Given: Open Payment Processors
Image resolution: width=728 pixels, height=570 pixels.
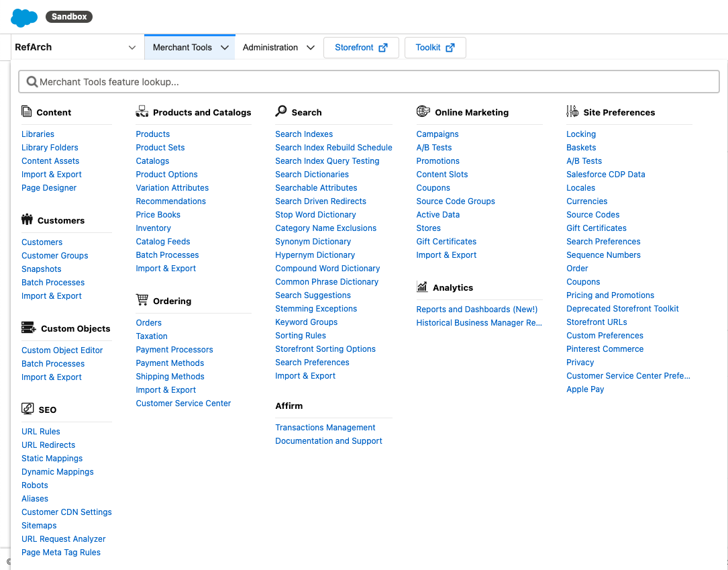Looking at the screenshot, I should 174,349.
